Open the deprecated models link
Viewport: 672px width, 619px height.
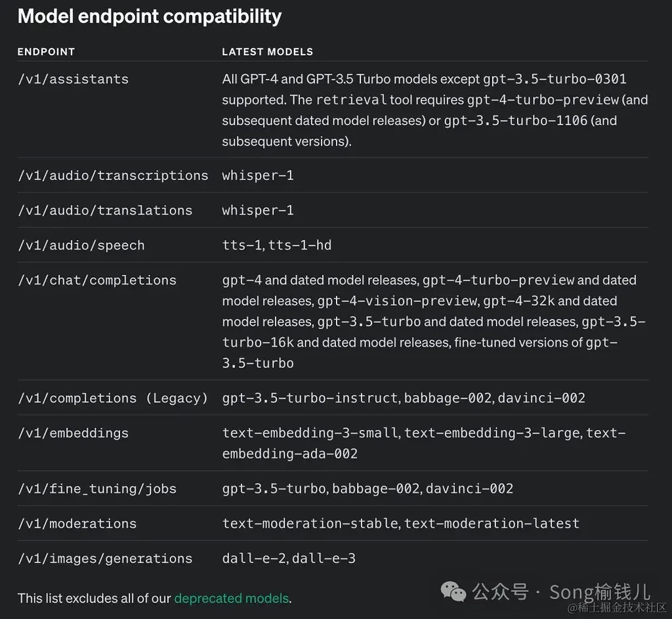pos(231,598)
